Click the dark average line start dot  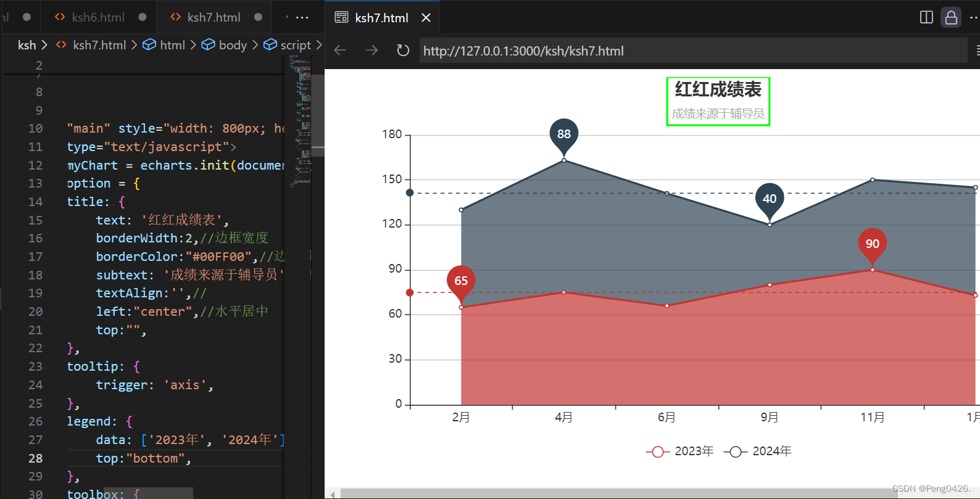(x=410, y=193)
